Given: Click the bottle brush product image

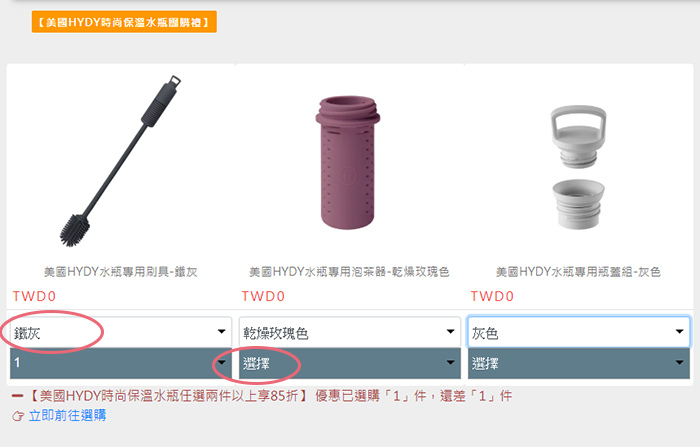Looking at the screenshot, I should [121, 161].
